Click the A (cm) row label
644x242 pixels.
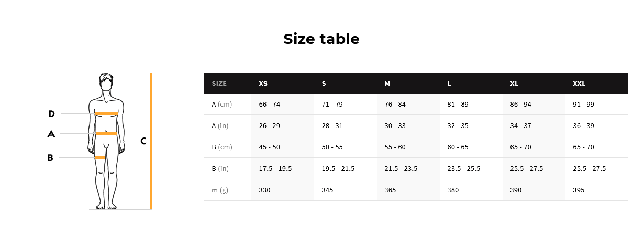(x=221, y=105)
